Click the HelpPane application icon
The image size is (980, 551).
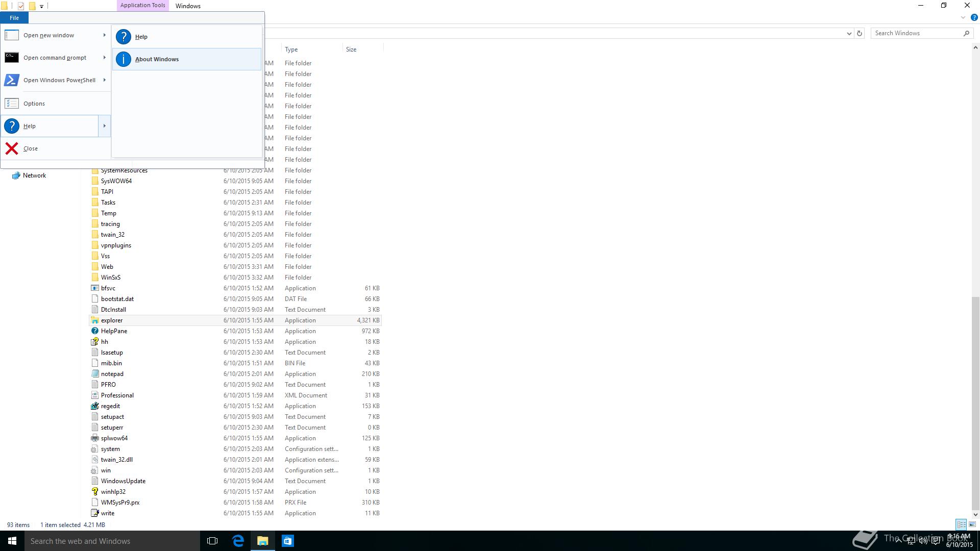click(94, 331)
